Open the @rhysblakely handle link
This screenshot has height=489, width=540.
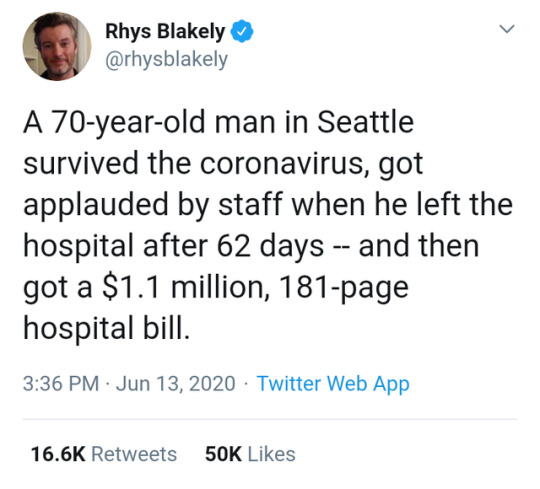(x=166, y=60)
